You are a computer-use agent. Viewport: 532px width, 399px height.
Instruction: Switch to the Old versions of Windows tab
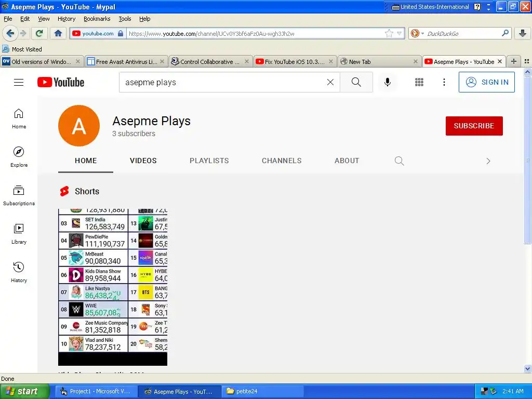pyautogui.click(x=41, y=61)
